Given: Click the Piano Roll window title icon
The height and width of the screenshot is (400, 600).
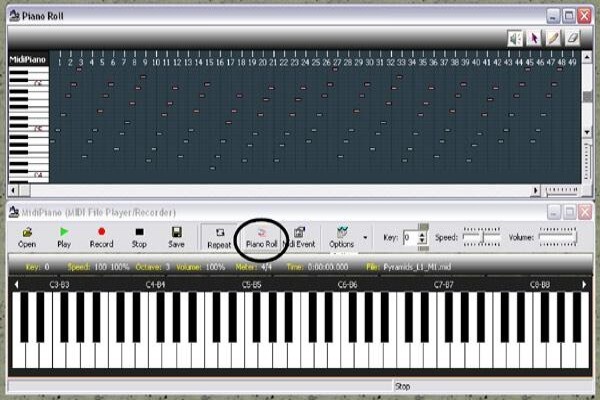Looking at the screenshot, I should 14,16.
